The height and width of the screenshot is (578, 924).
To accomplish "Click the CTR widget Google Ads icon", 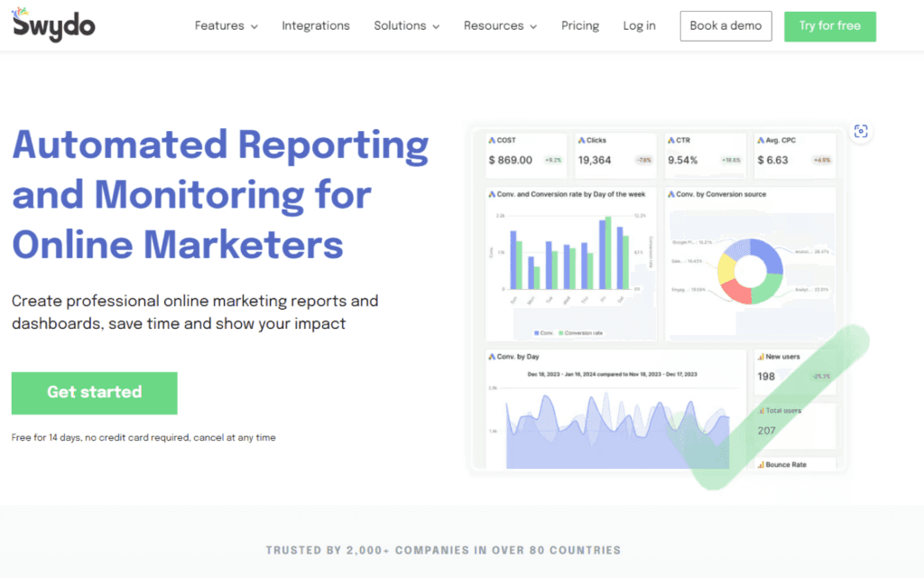I will click(671, 140).
